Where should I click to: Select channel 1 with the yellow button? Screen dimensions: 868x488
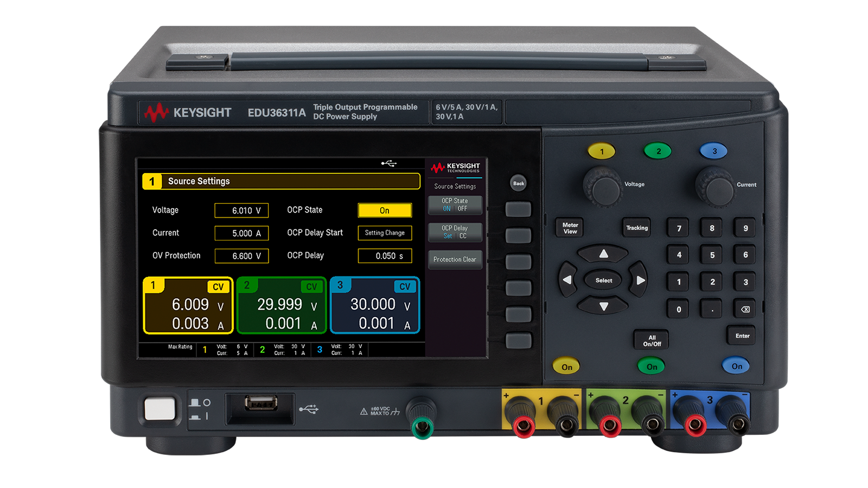point(602,151)
